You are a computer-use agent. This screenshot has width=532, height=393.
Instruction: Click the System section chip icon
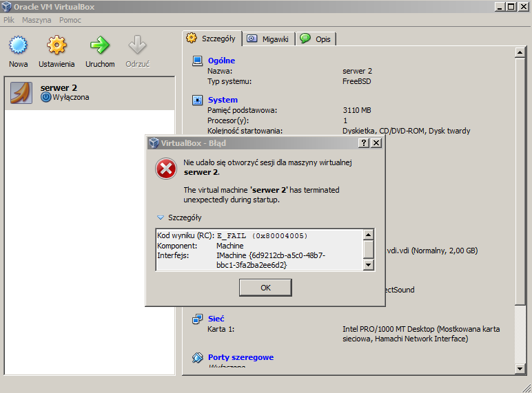tap(198, 100)
